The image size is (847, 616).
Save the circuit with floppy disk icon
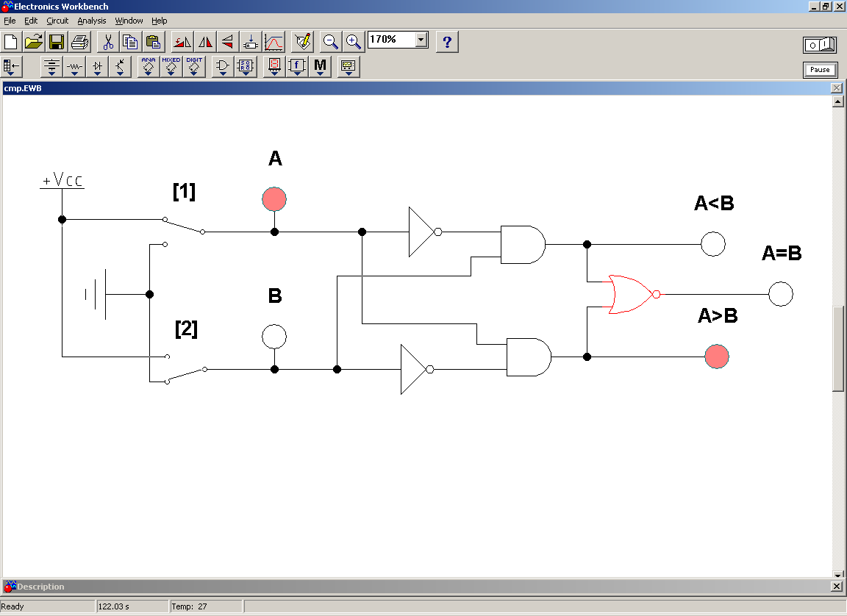coord(56,42)
